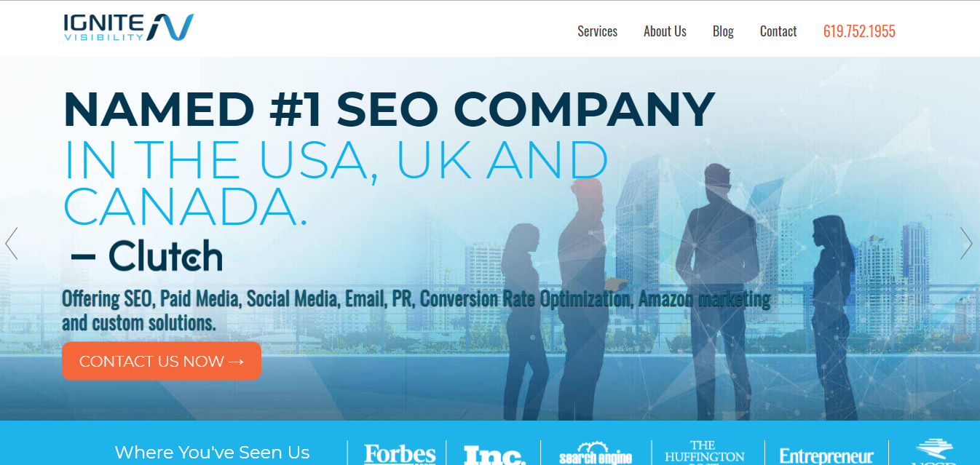Image resolution: width=980 pixels, height=465 pixels.
Task: Advance to the next slide arrow
Action: point(966,244)
